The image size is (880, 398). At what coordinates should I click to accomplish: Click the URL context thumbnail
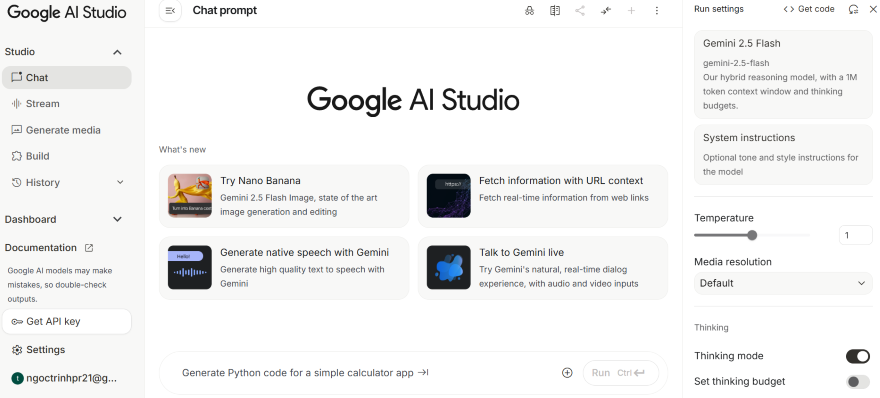pos(448,195)
